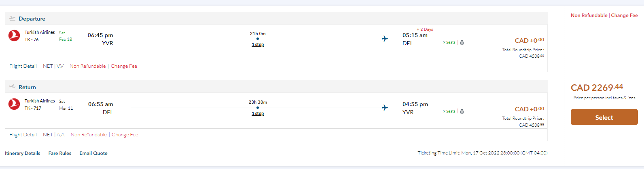The height and width of the screenshot is (169, 644).
Task: Click the airplane arrow icon toward YVR
Action: click(x=385, y=108)
